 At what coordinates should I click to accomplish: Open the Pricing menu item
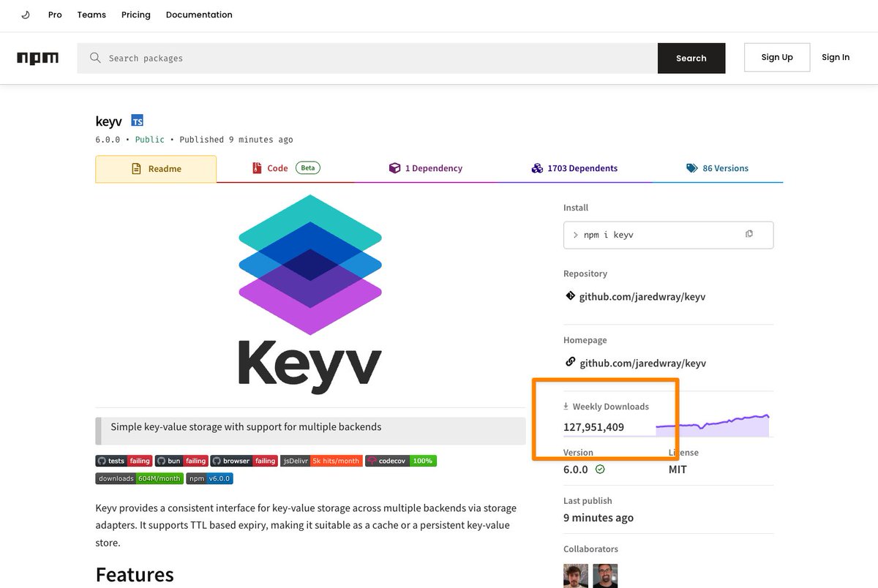coord(136,15)
